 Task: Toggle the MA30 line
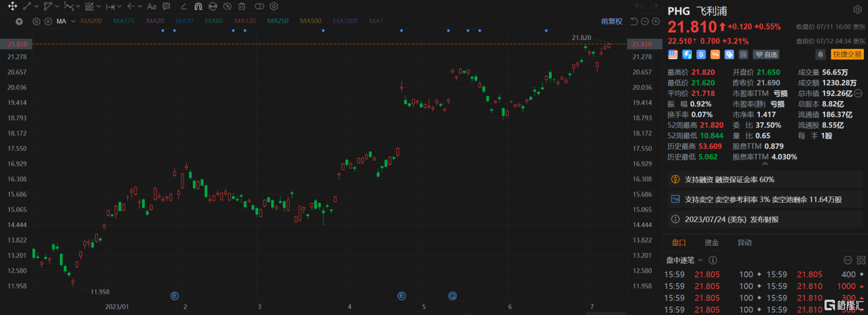(x=184, y=21)
